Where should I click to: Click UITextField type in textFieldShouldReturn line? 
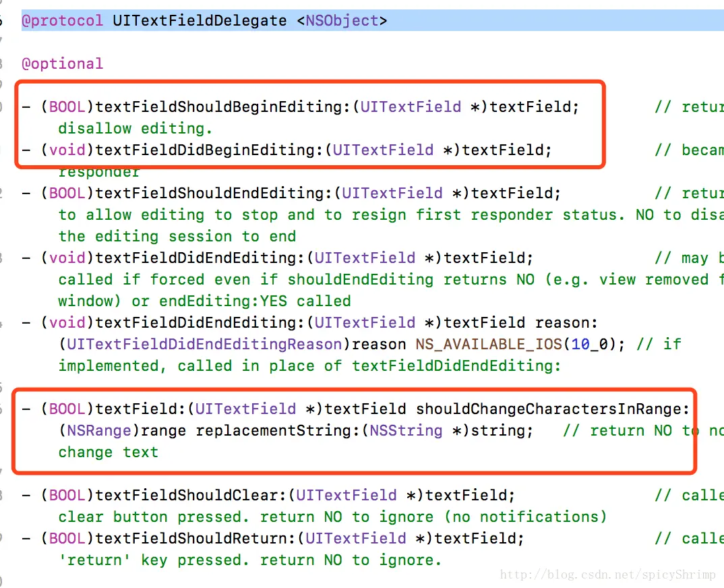(355, 538)
